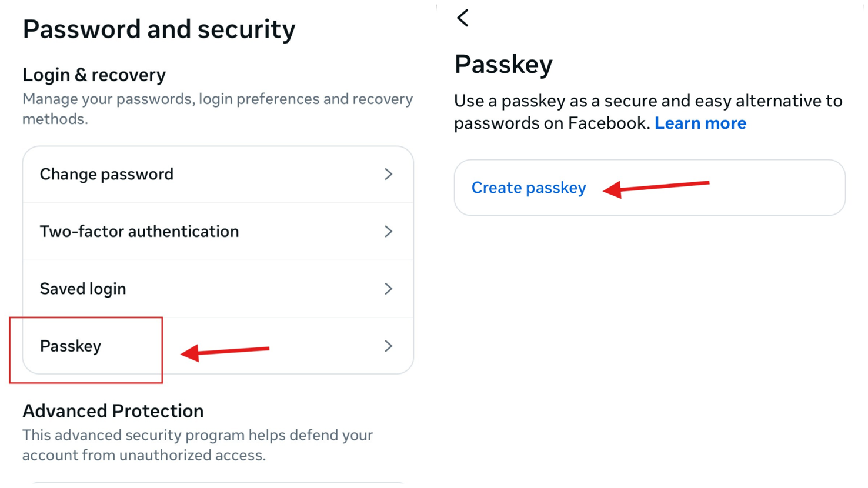Click Create passkey

pos(528,188)
